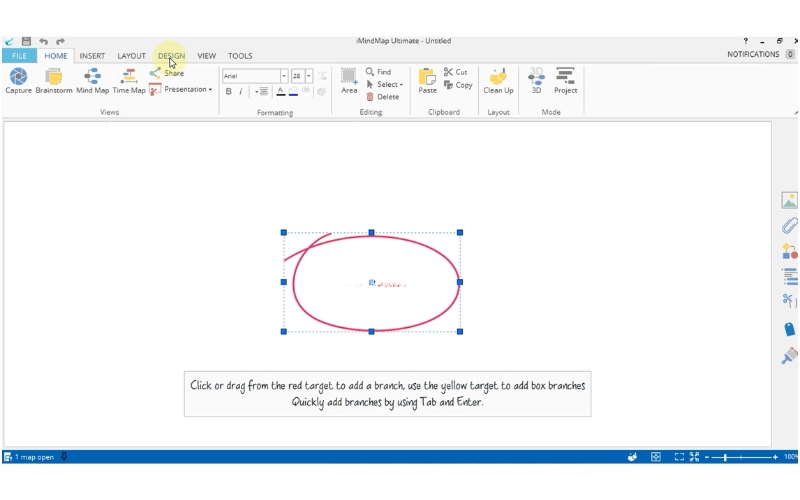Open the image library sidebar icon

(x=789, y=200)
